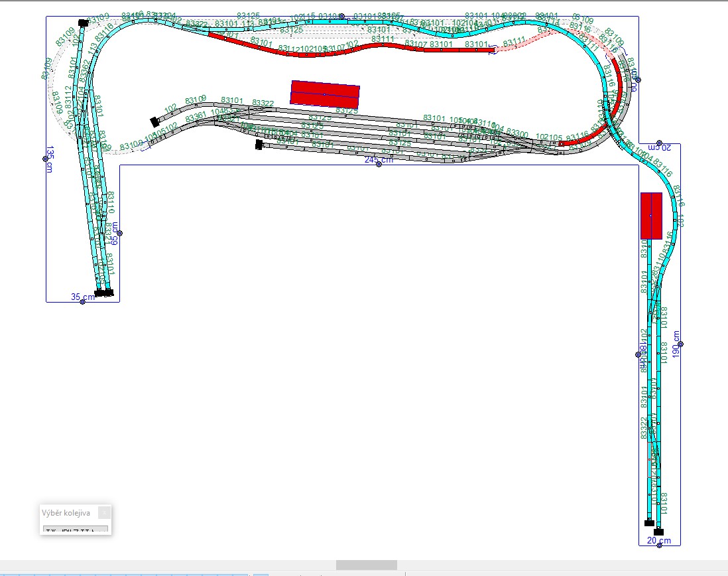Select the large red building above the station
The image size is (728, 576).
pos(325,94)
